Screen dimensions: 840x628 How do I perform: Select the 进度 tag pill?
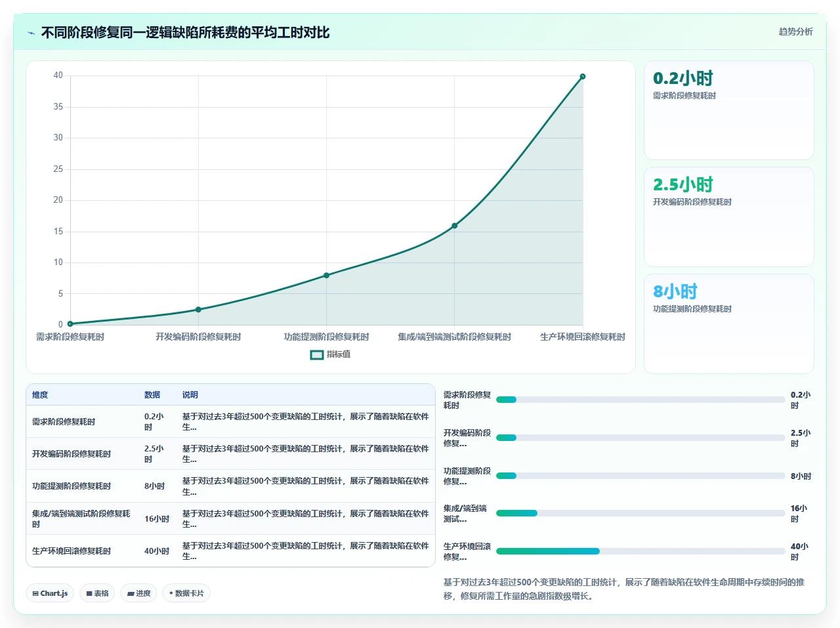[138, 593]
